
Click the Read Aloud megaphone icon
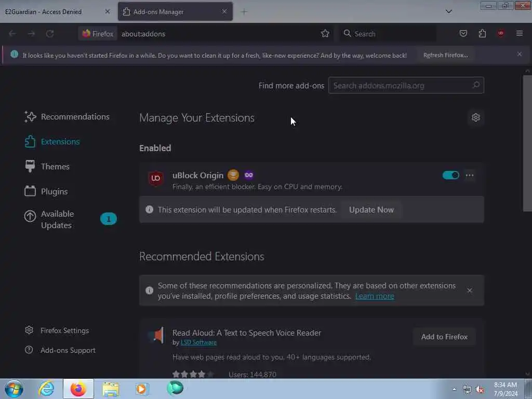tap(156, 335)
